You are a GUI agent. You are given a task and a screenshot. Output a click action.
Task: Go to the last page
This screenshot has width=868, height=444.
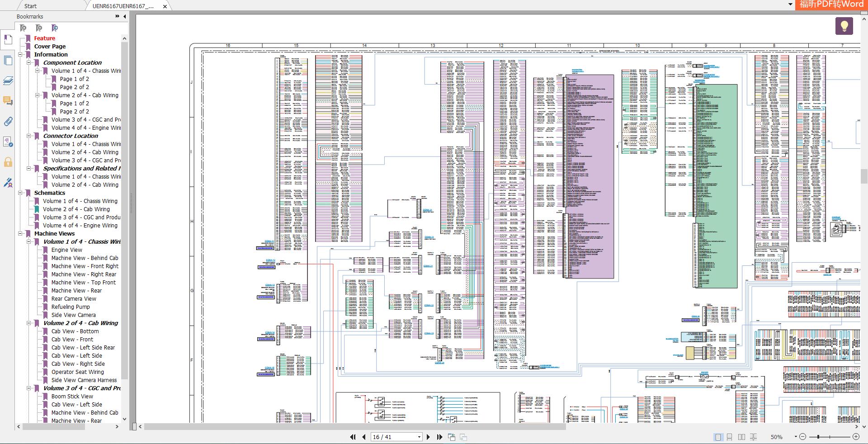(x=439, y=437)
